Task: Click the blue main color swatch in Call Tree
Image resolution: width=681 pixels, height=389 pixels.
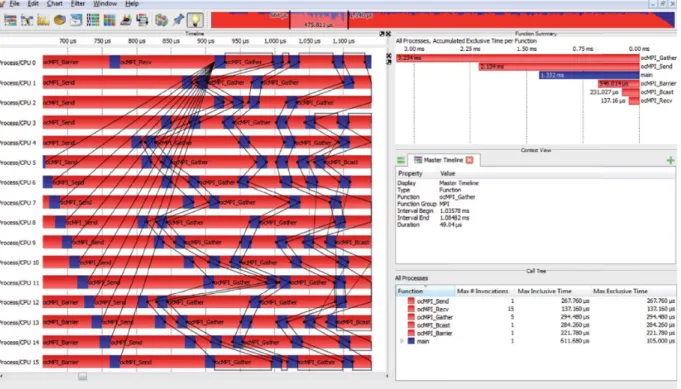Action: tap(411, 341)
